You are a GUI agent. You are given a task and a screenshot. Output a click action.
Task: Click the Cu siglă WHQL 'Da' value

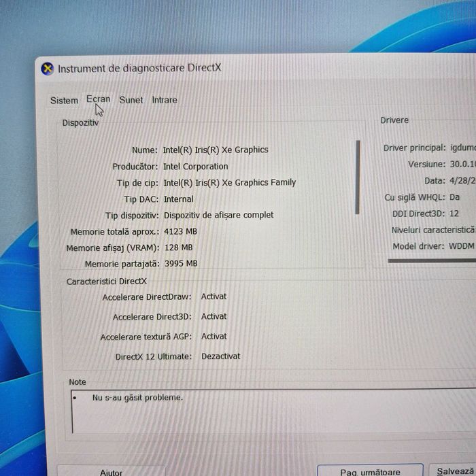click(454, 197)
